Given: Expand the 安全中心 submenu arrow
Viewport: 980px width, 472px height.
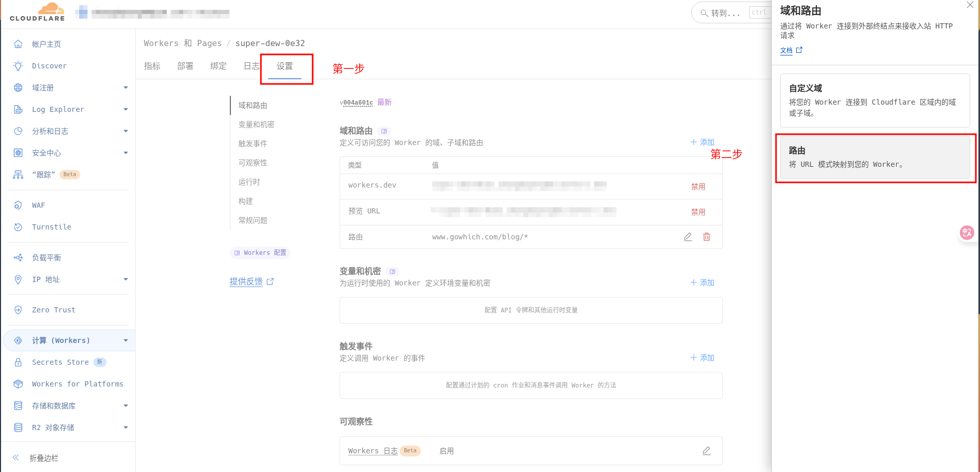Looking at the screenshot, I should 126,153.
